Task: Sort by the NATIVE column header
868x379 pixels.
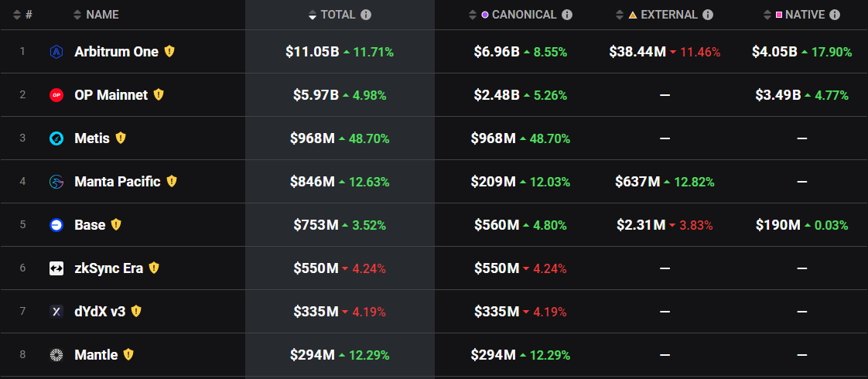Action: coord(805,15)
